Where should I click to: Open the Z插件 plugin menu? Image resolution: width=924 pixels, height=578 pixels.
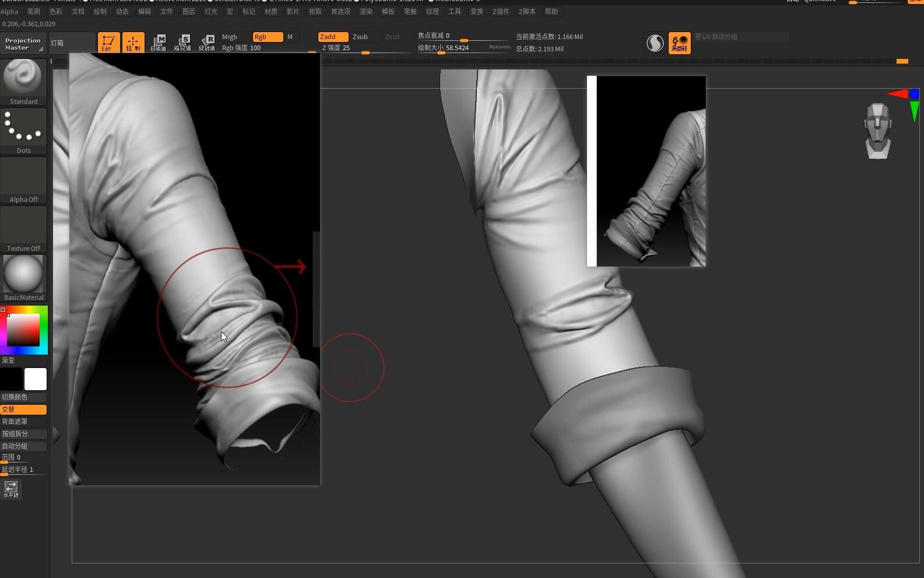(x=501, y=11)
